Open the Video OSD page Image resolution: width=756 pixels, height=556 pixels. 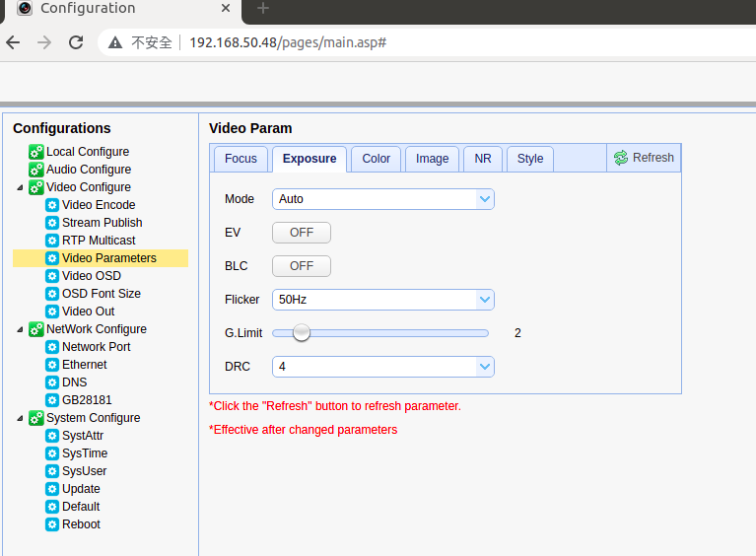pyautogui.click(x=92, y=276)
